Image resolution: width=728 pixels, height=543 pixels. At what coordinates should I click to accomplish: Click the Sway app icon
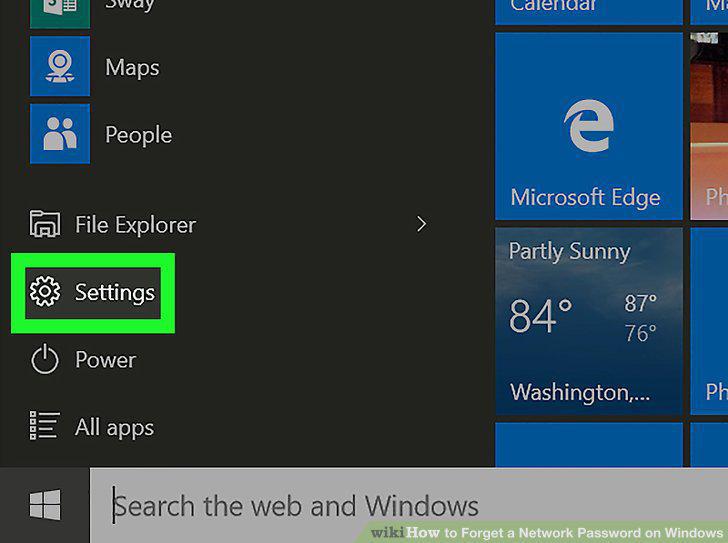pyautogui.click(x=60, y=14)
